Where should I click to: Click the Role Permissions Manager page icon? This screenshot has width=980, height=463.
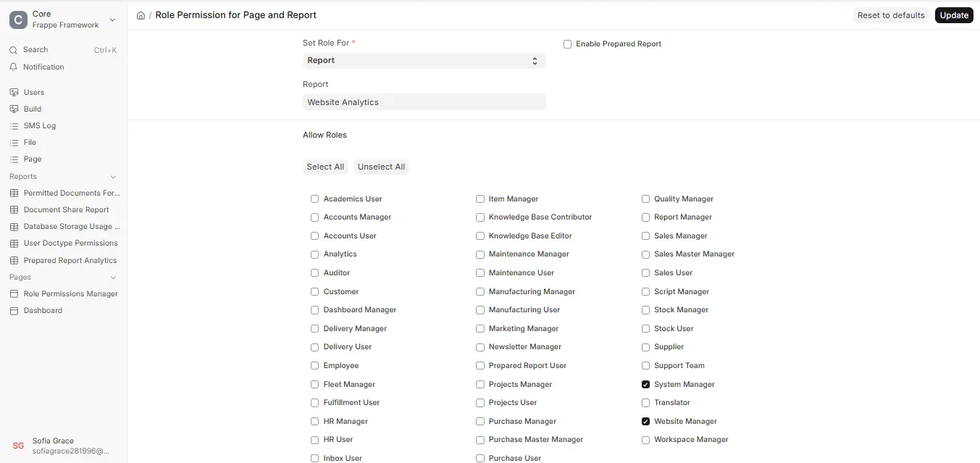pyautogui.click(x=14, y=293)
